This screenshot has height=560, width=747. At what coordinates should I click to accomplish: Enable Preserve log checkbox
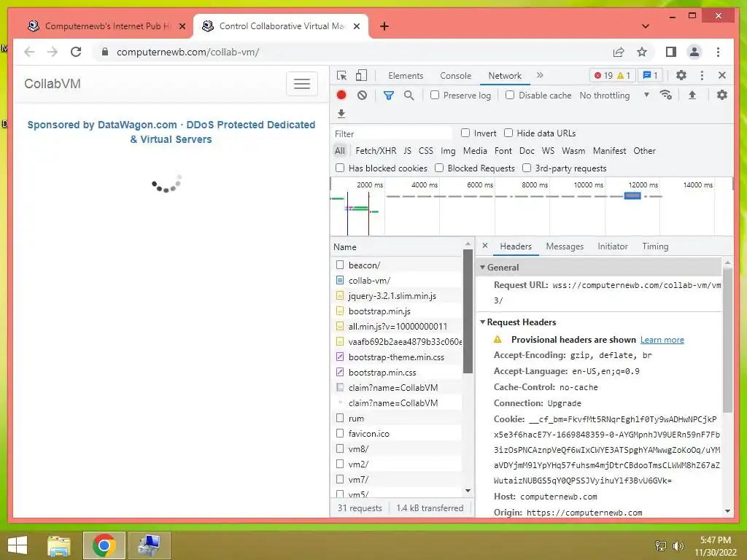pyautogui.click(x=435, y=95)
